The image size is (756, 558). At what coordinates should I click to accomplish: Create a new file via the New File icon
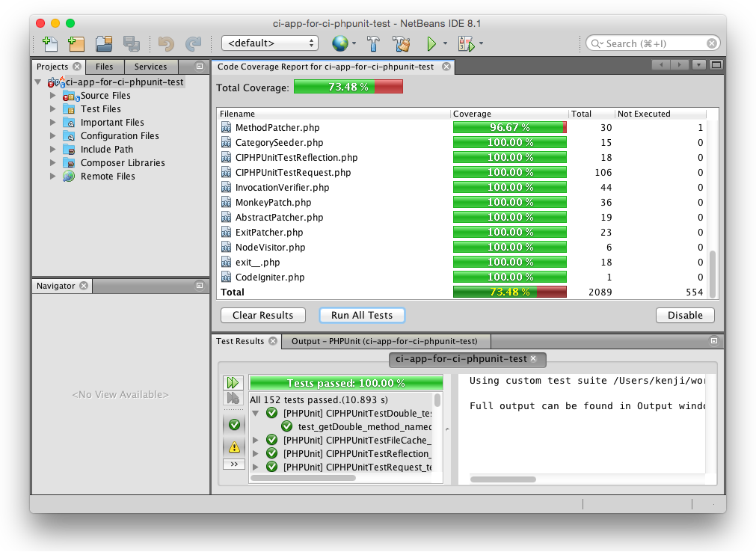(49, 43)
